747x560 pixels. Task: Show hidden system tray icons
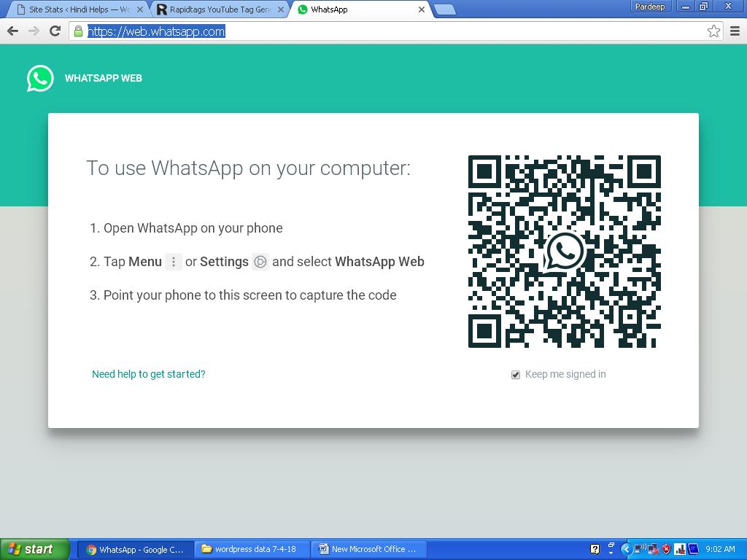(x=626, y=550)
